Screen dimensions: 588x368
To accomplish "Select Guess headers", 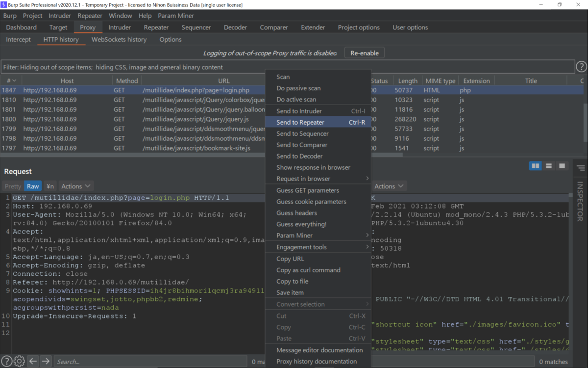I will click(318, 213).
